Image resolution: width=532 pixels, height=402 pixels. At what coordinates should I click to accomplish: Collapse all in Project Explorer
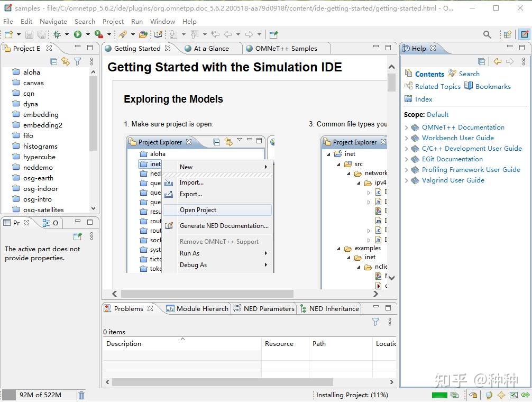click(x=53, y=61)
